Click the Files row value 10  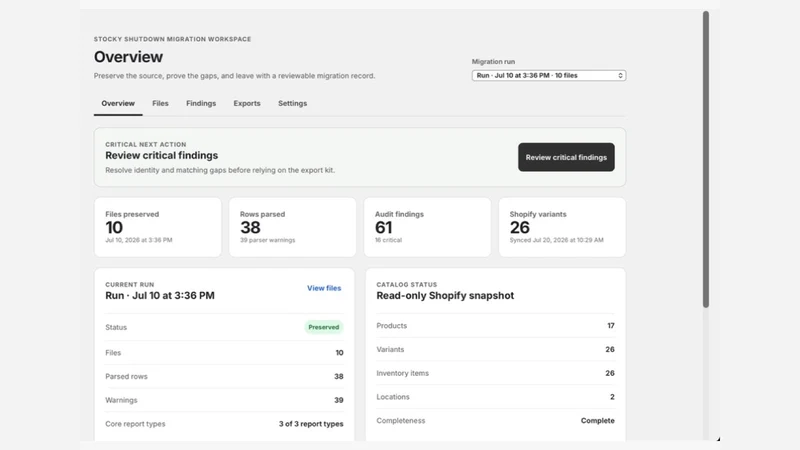(339, 353)
